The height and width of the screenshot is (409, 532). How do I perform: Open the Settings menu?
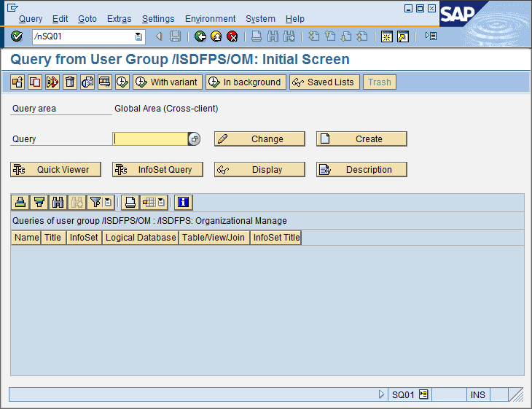tap(158, 19)
